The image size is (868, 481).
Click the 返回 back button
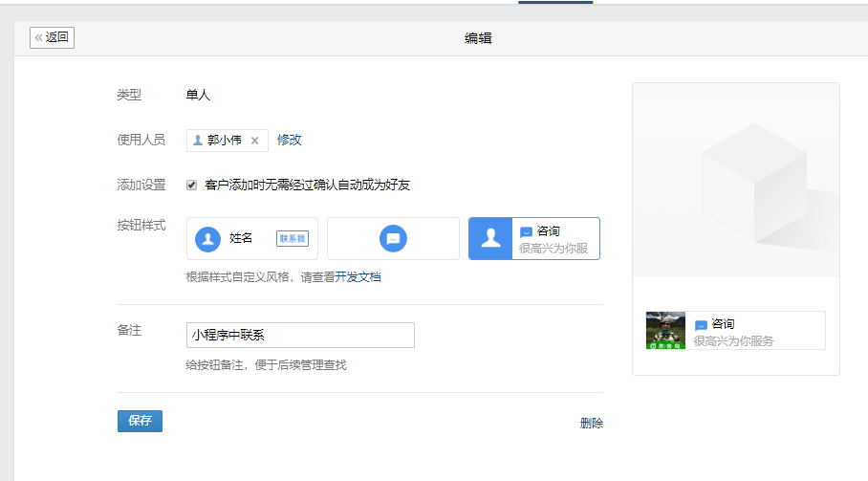coord(52,37)
